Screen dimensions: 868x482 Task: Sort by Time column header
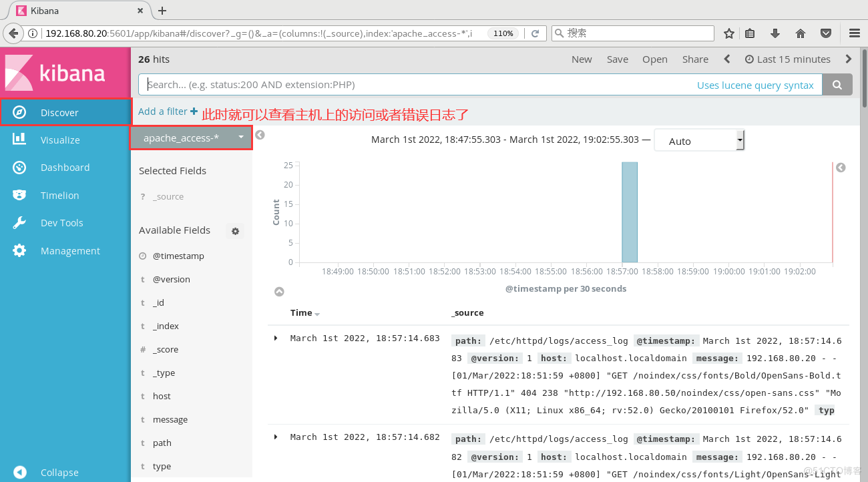tap(305, 312)
